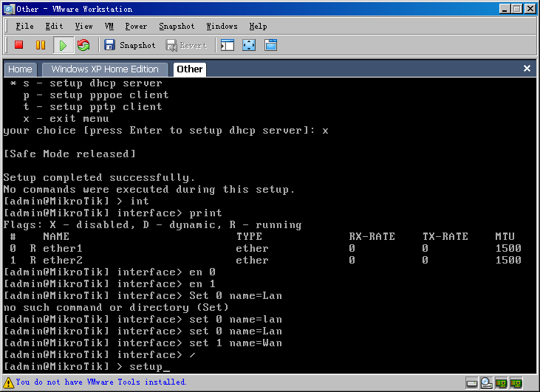The width and height of the screenshot is (540, 392).
Task: Open the Windows menu
Action: pos(222,26)
